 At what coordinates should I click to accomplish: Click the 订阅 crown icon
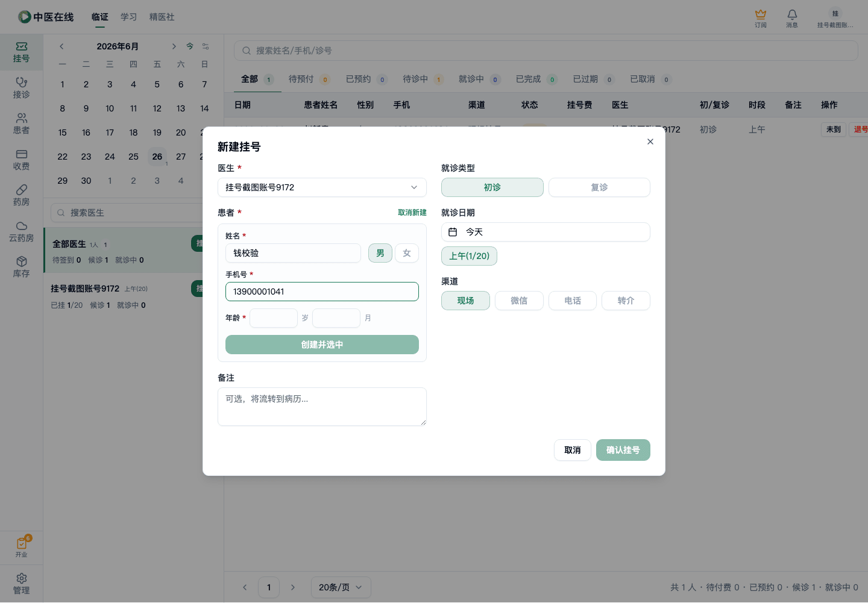coord(761,18)
